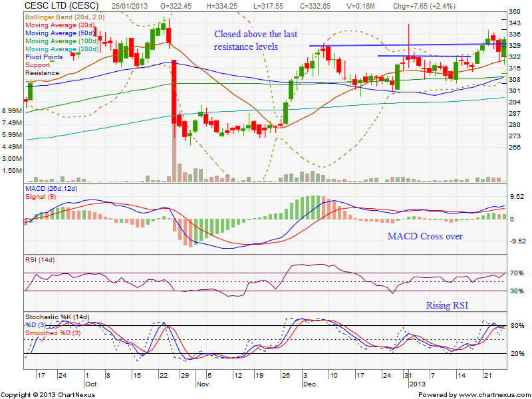Click the Support legend label

pyautogui.click(x=37, y=65)
